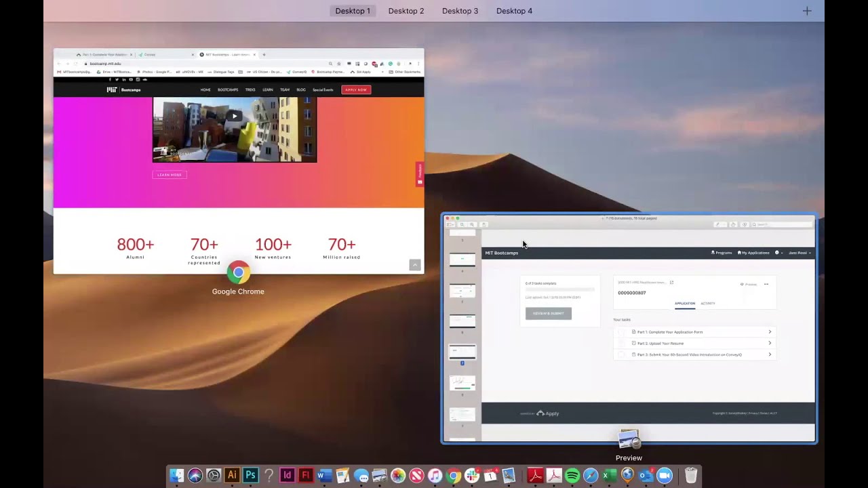Select the Preview window thumbnail
Viewport: 868px width, 488px height.
629,329
